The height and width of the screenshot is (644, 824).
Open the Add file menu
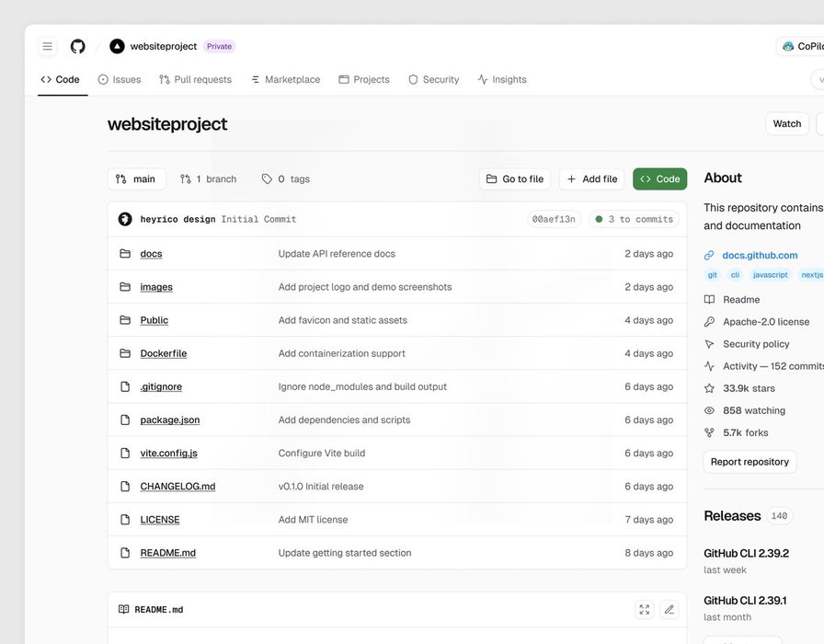(591, 178)
